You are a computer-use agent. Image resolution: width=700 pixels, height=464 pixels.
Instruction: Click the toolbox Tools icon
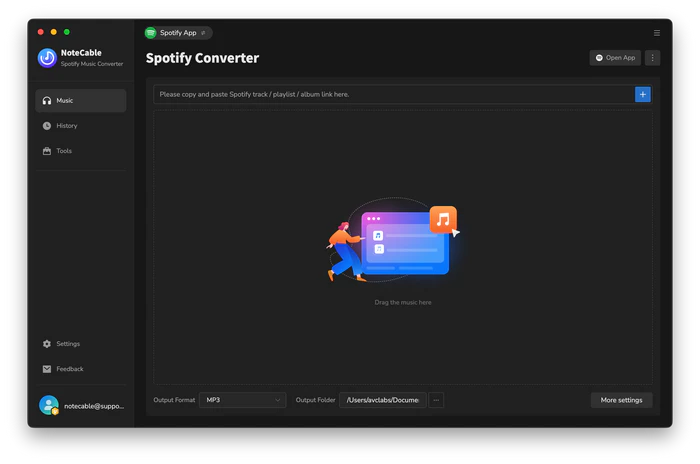(x=47, y=151)
